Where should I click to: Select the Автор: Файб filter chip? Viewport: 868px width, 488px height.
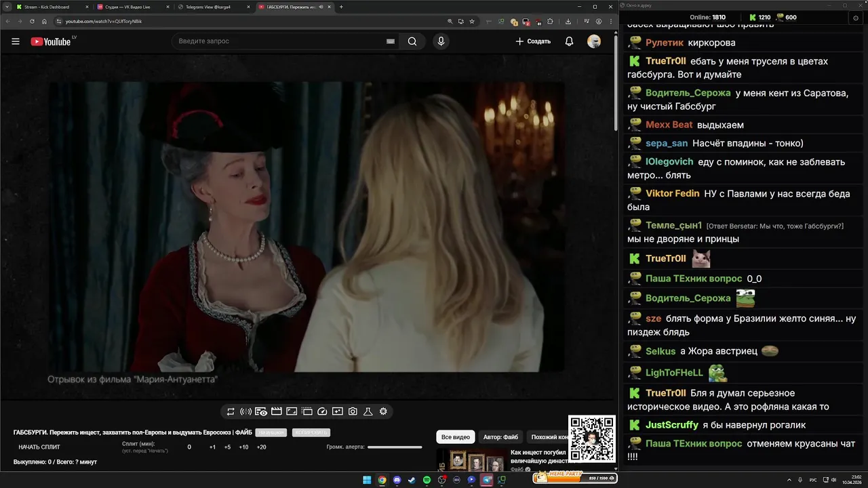[x=500, y=437]
